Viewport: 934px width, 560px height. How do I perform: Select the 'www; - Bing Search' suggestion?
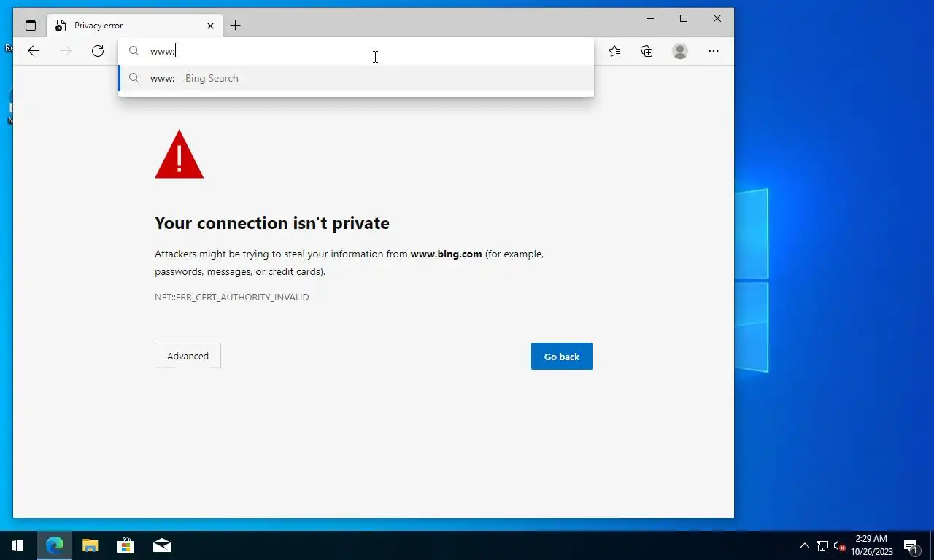pyautogui.click(x=356, y=78)
